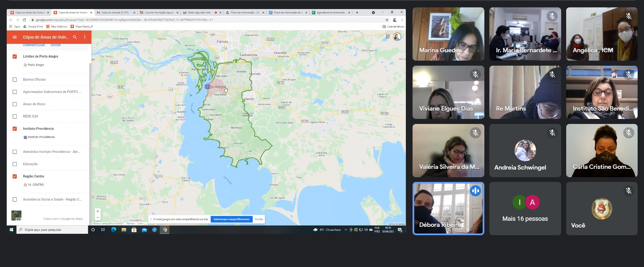Screen dimensions: 644x267
Task: Click the Instituto Providência map marker
Action: [207, 86]
